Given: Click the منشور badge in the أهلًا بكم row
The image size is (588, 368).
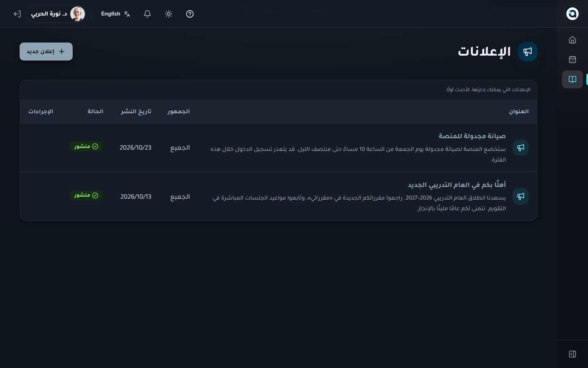Looking at the screenshot, I should click(x=86, y=195).
